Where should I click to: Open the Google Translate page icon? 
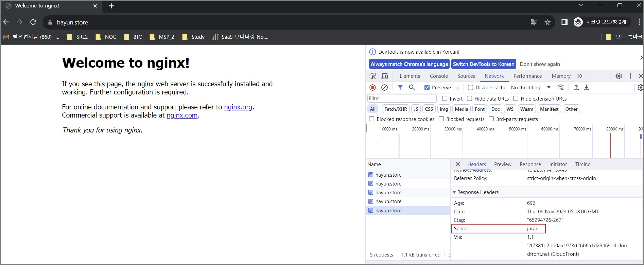[x=534, y=22]
